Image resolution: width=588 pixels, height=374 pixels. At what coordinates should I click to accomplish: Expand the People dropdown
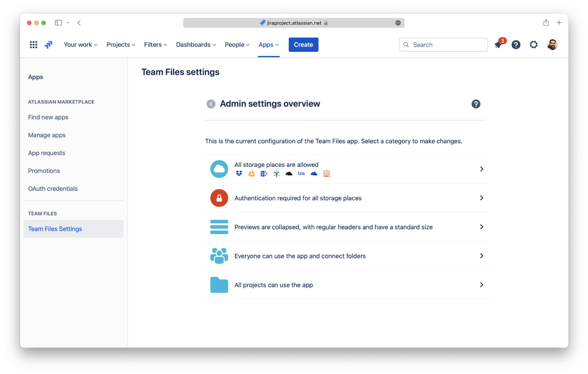click(x=237, y=45)
